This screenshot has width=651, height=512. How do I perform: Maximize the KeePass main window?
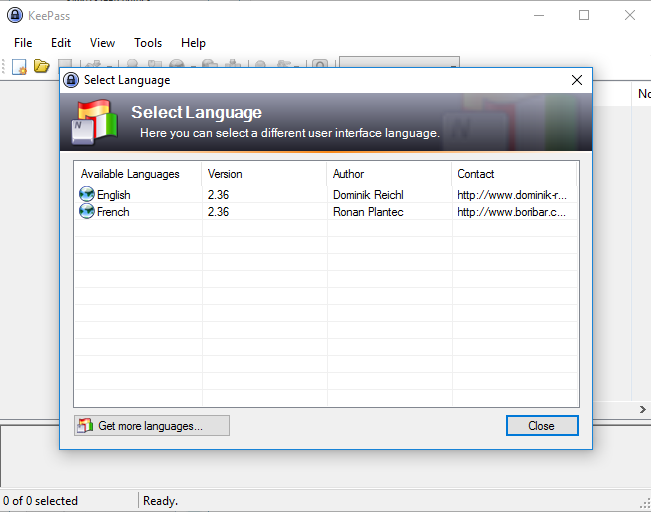pyautogui.click(x=584, y=15)
